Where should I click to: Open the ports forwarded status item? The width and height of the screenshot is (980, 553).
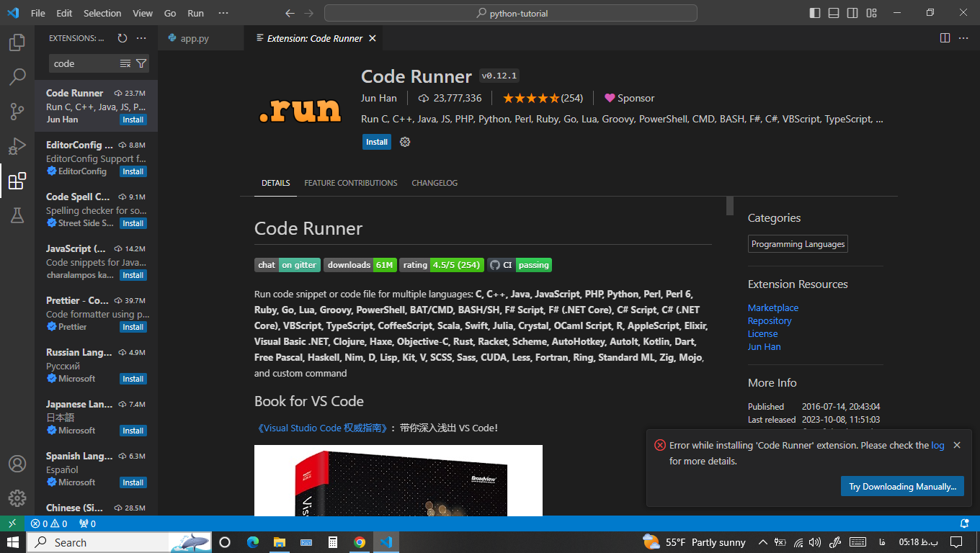(87, 523)
